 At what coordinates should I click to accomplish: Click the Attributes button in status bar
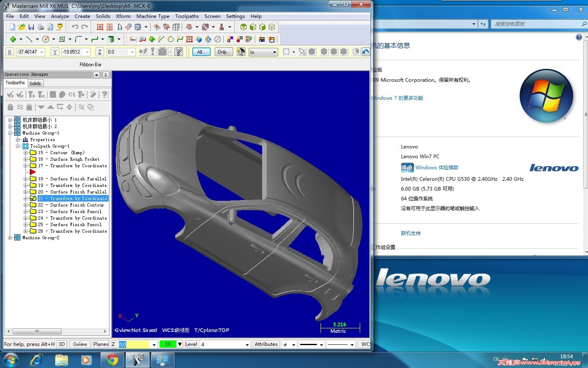266,344
